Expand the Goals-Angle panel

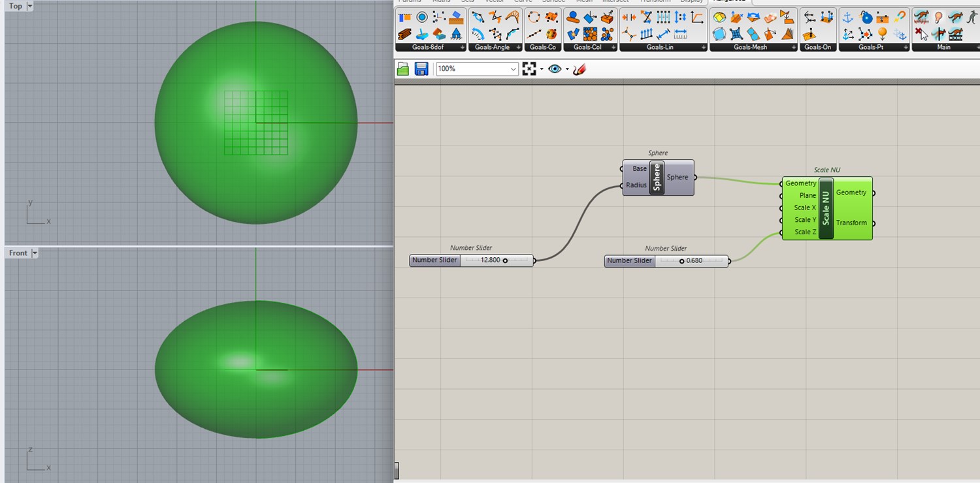(519, 48)
